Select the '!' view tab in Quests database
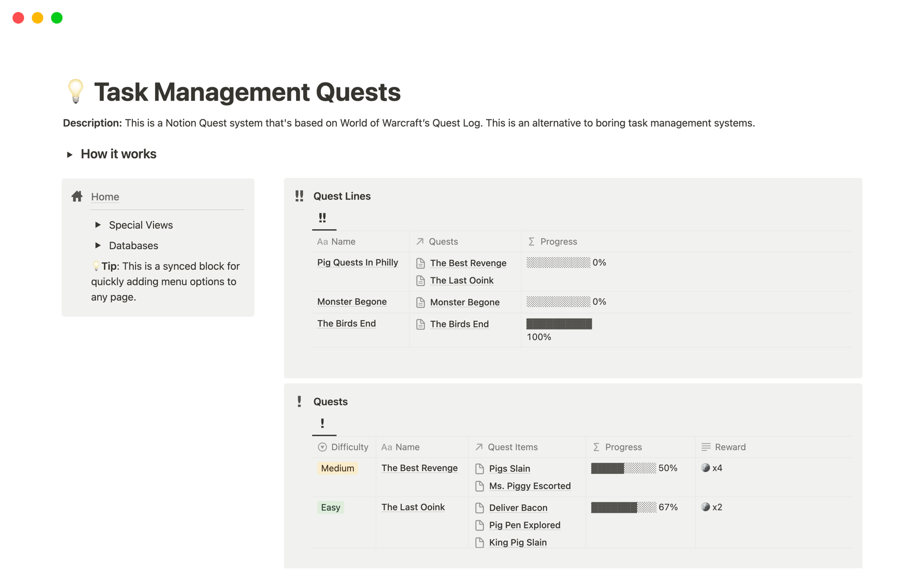The height and width of the screenshot is (578, 924). click(323, 423)
